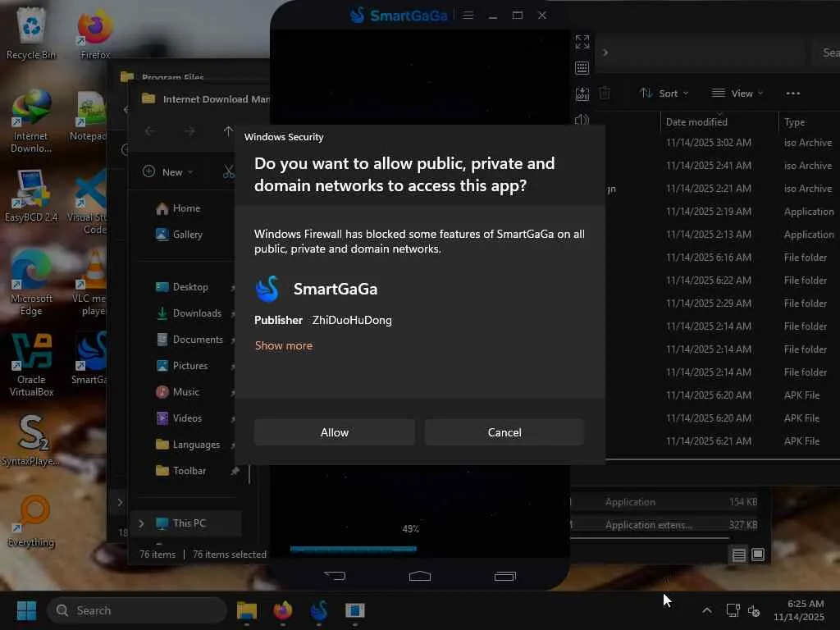Click SmartGaGa install APK icon
Screen dimensions: 840x630
click(582, 94)
